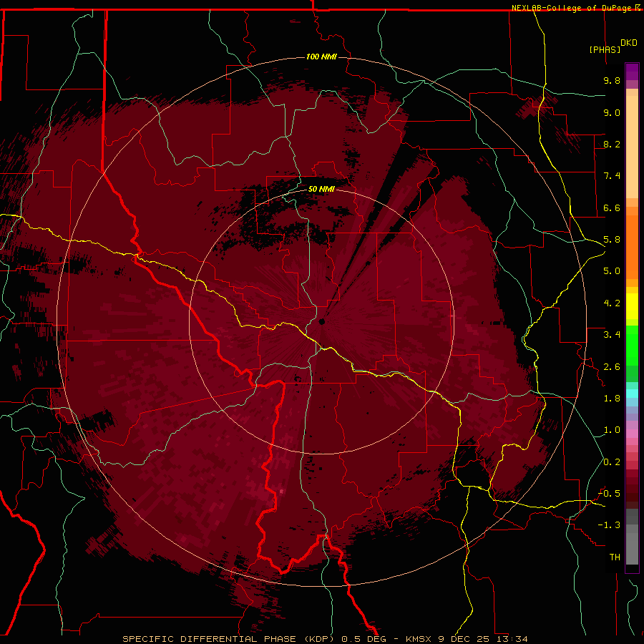The width and height of the screenshot is (644, 644).
Task: Click the 2.6 scale value
Action: pyautogui.click(x=612, y=367)
